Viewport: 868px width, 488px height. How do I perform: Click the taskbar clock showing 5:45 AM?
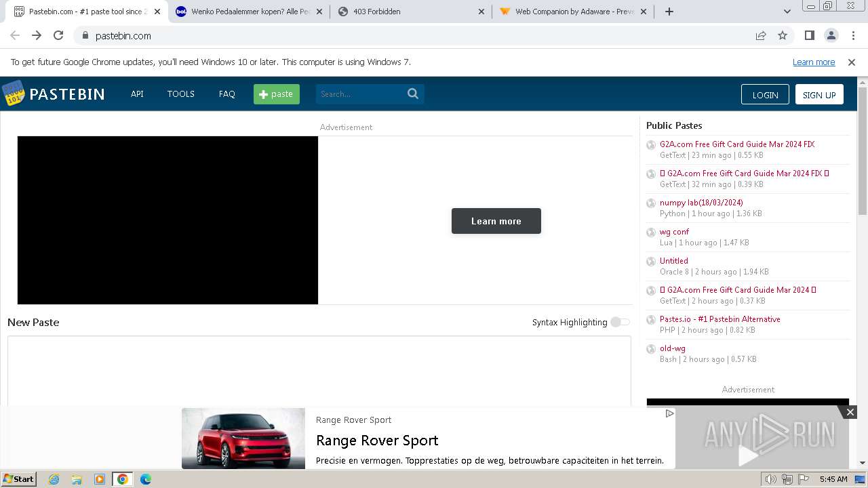coord(833,479)
